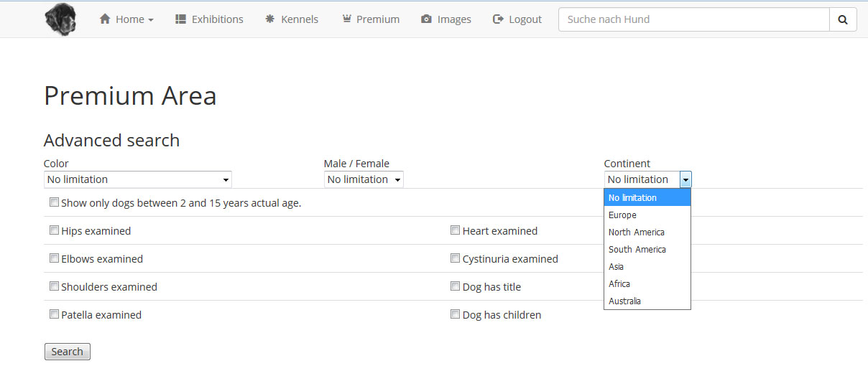Collapse the Continent dropdown arrow
The height and width of the screenshot is (371, 868).
pyautogui.click(x=685, y=179)
